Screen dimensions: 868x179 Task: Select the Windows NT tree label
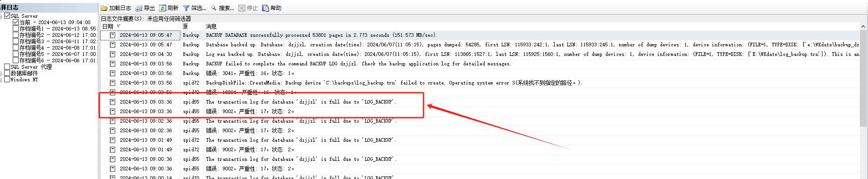[24, 80]
